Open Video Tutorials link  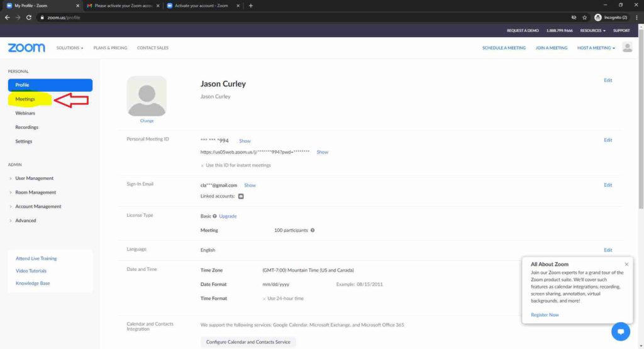click(x=31, y=271)
